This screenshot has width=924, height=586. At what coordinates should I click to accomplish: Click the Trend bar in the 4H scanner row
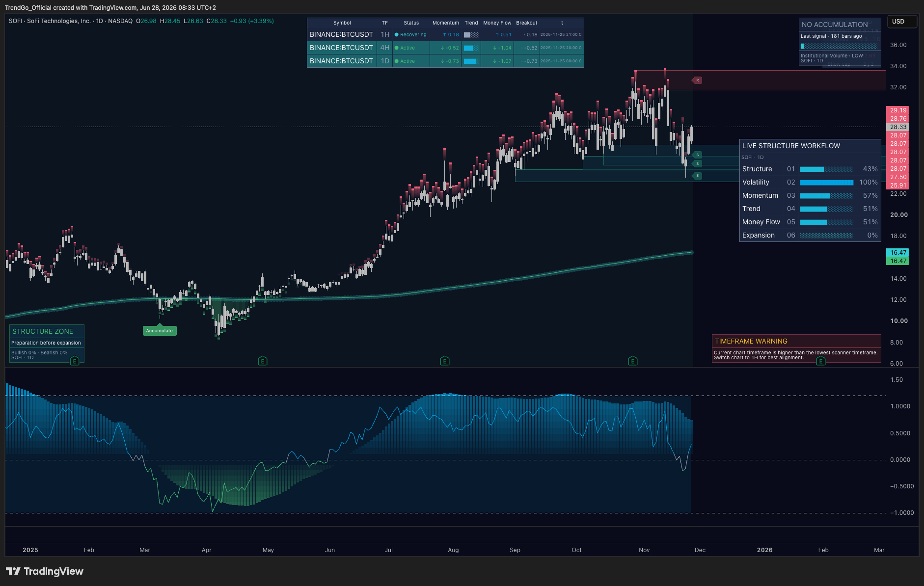[471, 48]
